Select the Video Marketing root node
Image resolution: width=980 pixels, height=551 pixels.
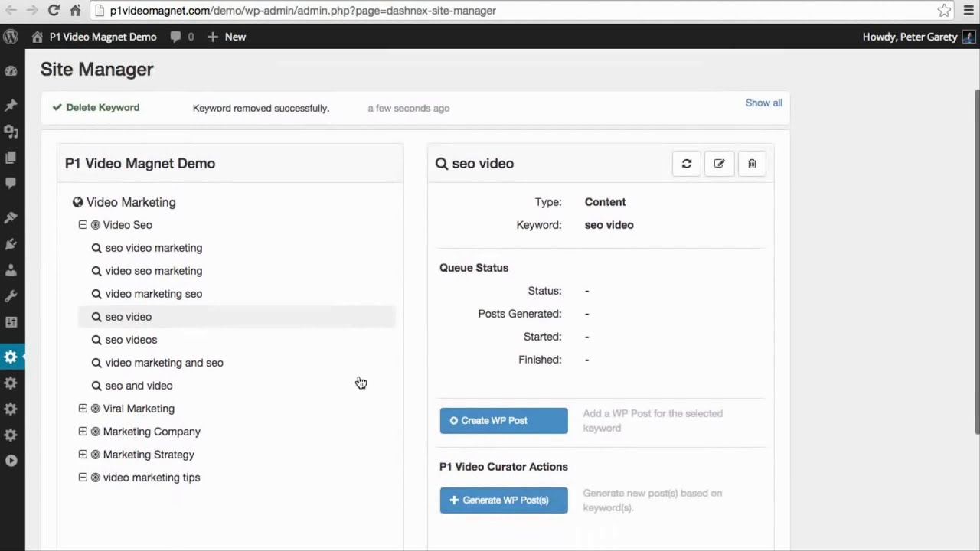[131, 202]
